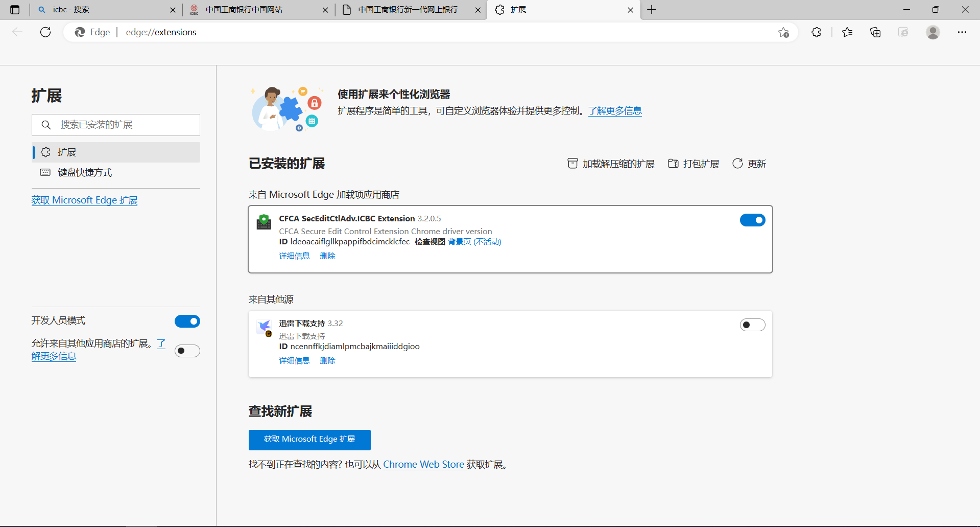Screen dimensions: 980x527
Task: Click the ncennffkjdiamlpmcbajkmaiiiddgioo ID text
Action: (355, 347)
